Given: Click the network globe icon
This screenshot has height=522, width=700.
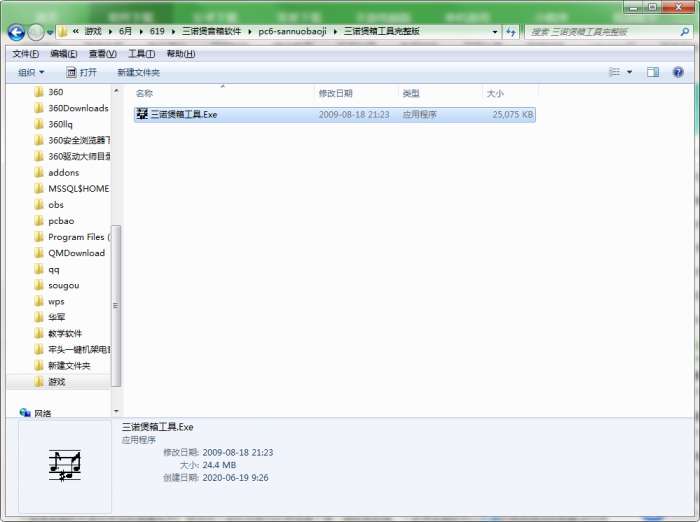Looking at the screenshot, I should tap(25, 413).
